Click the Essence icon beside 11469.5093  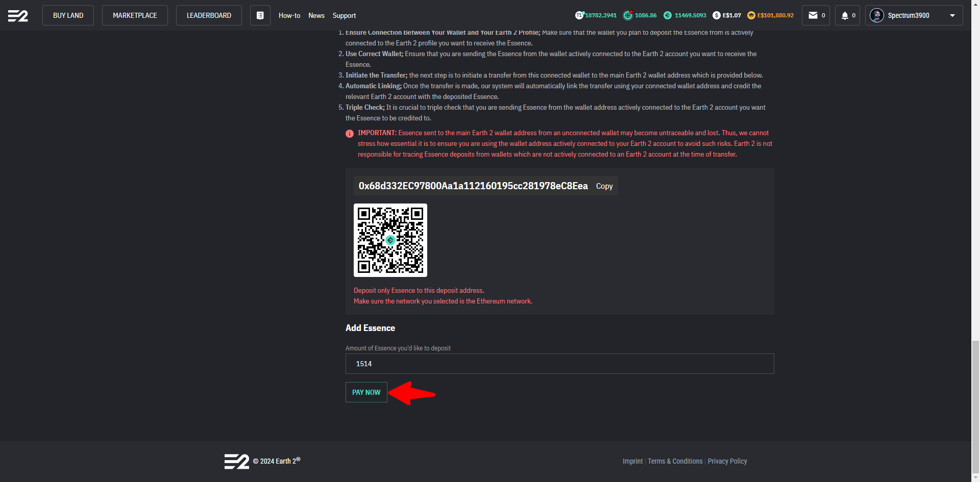click(x=668, y=15)
